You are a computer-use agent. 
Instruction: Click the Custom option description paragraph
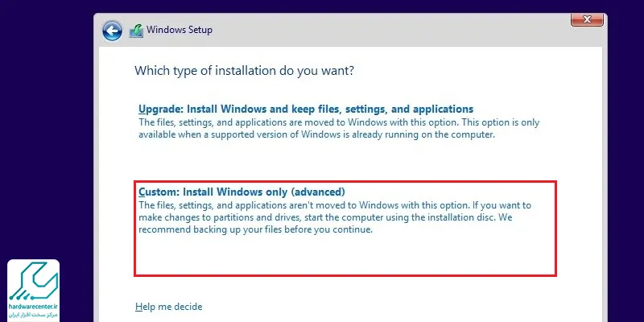tap(335, 217)
